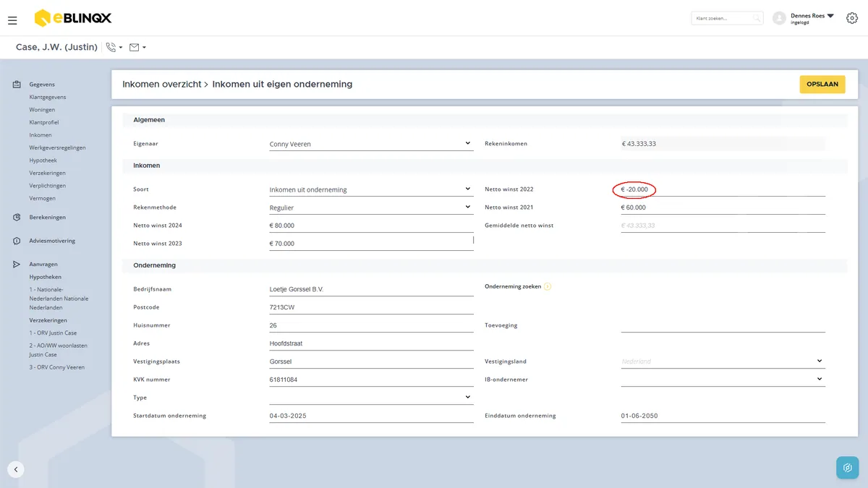Select Klantprofiel in the sidebar

[x=44, y=122]
